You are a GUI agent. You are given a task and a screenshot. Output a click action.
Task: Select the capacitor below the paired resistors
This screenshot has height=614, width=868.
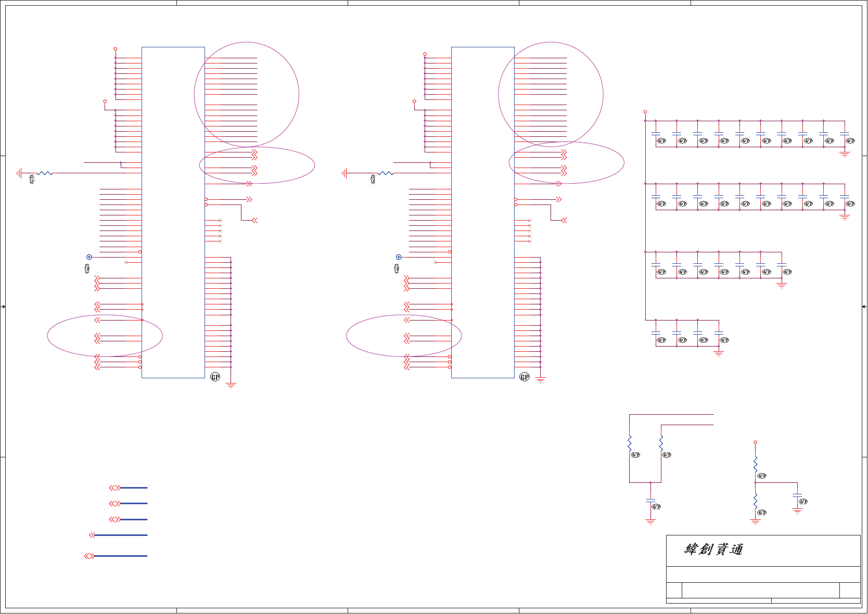click(650, 501)
